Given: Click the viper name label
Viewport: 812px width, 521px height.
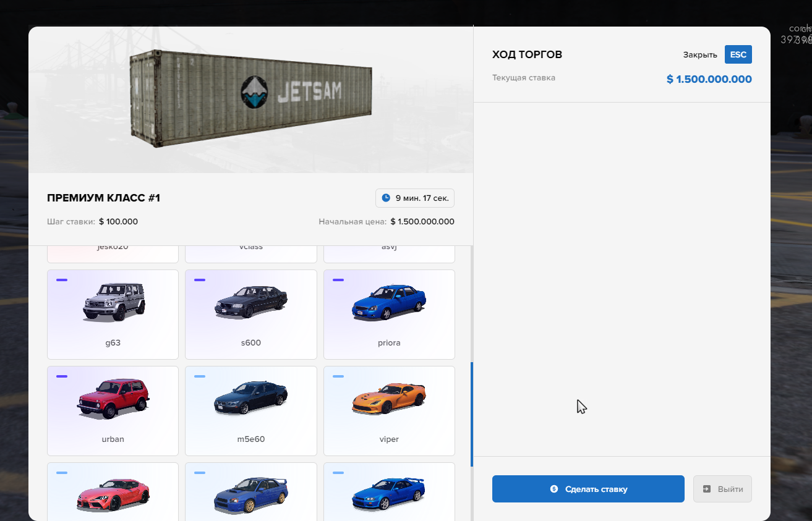Looking at the screenshot, I should (389, 439).
